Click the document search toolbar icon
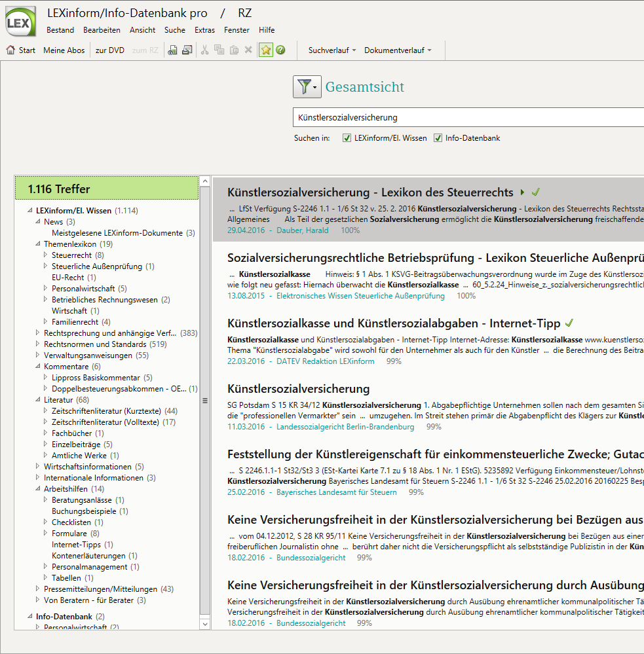644x654 pixels. [x=172, y=50]
